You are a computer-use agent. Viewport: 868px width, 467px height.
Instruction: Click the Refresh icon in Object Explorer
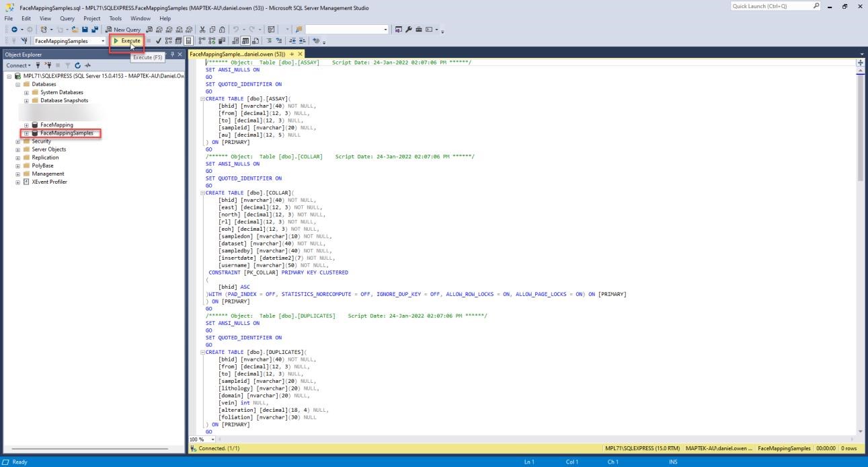pyautogui.click(x=78, y=65)
